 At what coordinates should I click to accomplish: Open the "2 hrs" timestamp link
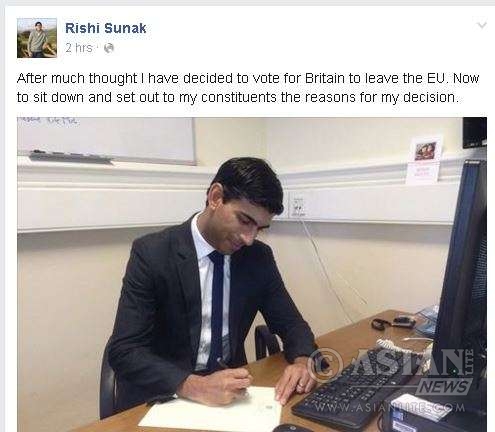(79, 48)
